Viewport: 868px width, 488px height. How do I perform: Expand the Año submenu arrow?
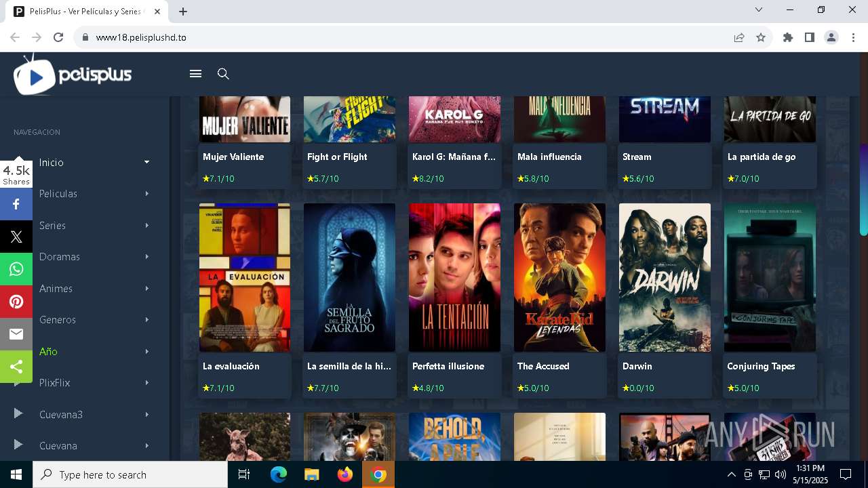click(146, 351)
